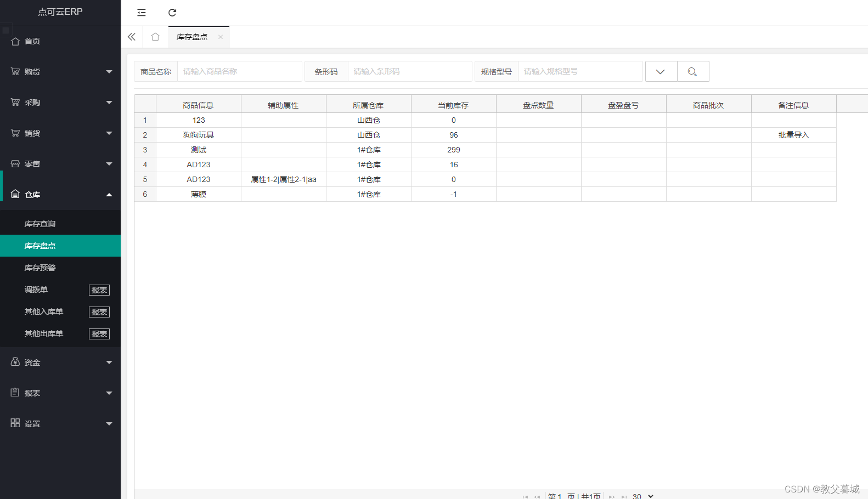This screenshot has height=499, width=868.
Task: Select 库存盘点 submenu item
Action: (60, 246)
